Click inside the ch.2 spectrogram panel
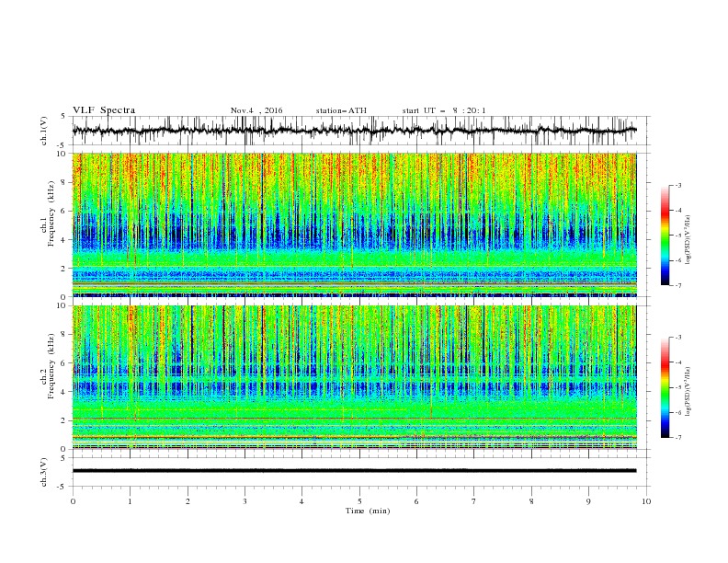The height and width of the screenshot is (563, 728). [355, 377]
